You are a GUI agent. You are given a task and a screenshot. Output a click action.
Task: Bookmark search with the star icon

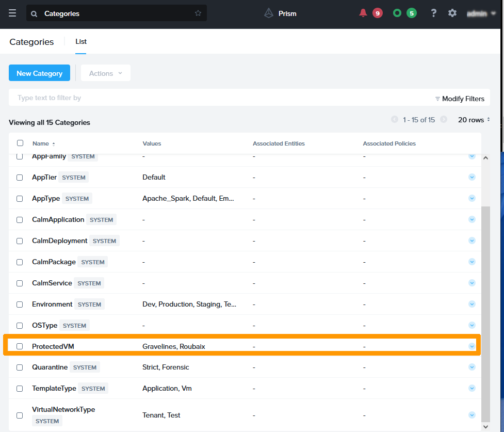[x=198, y=13]
